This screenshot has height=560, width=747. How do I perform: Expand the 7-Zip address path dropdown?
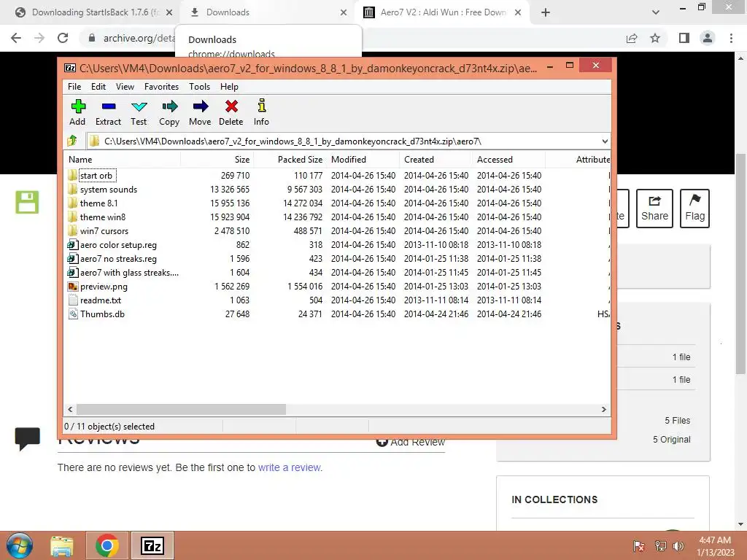pyautogui.click(x=605, y=141)
